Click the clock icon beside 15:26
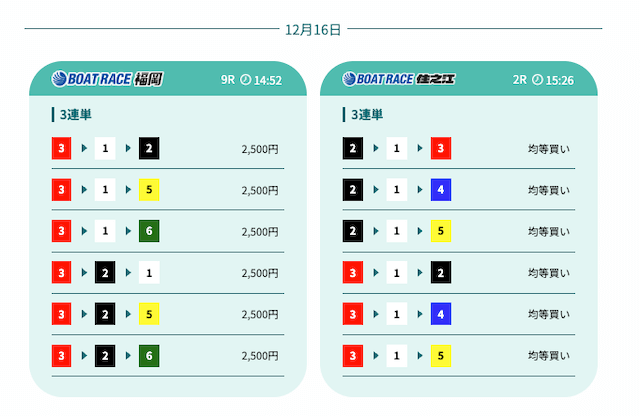The image size is (640, 416). tap(537, 80)
